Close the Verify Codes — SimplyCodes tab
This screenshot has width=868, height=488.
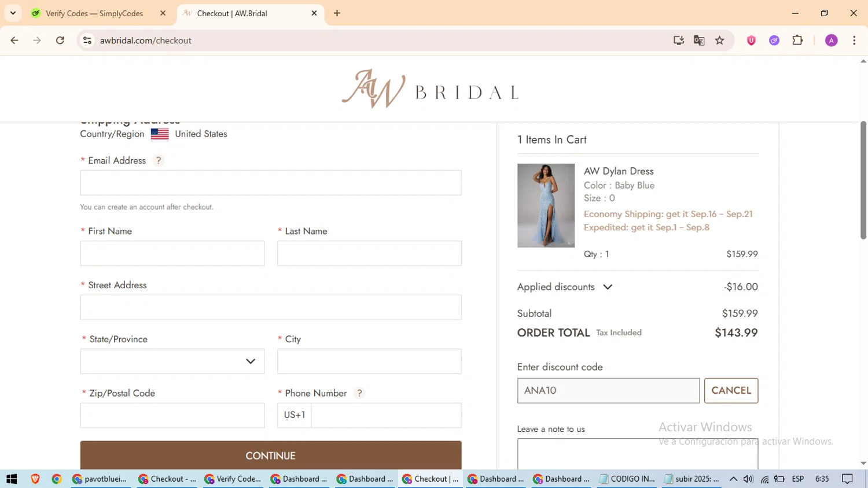tap(163, 13)
